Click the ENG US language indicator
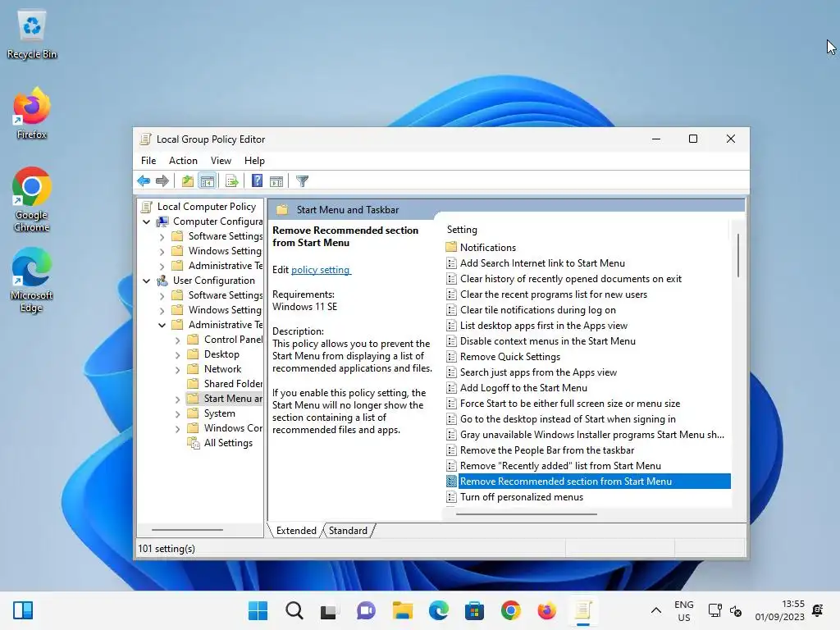The width and height of the screenshot is (840, 630). pos(683,610)
